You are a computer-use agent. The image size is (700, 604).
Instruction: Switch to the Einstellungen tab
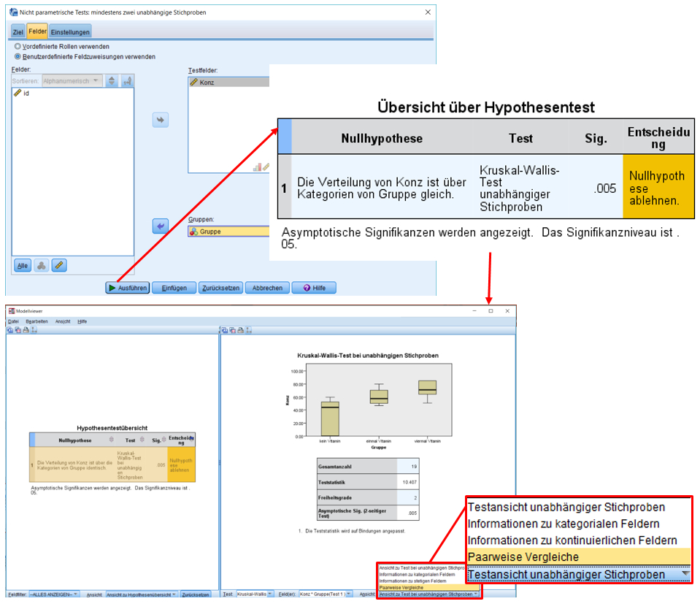(70, 32)
